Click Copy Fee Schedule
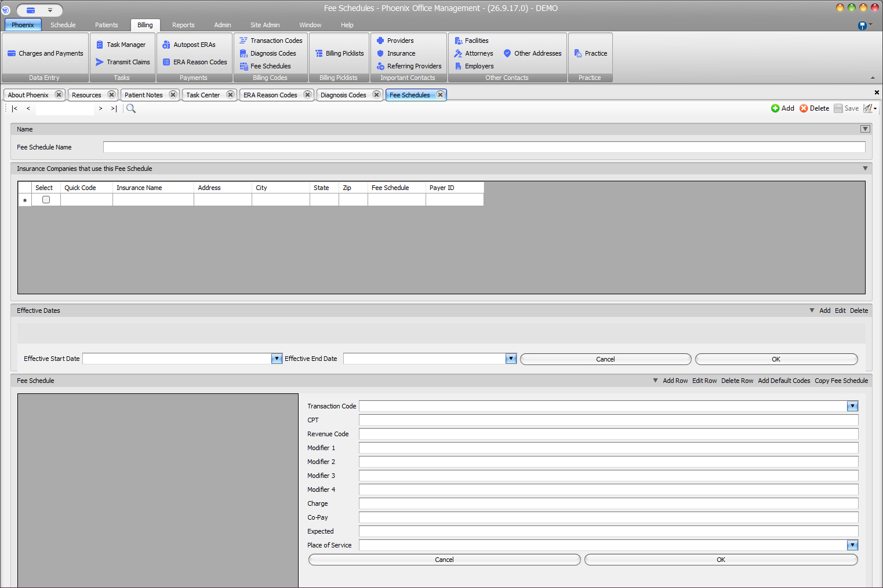 pyautogui.click(x=841, y=381)
